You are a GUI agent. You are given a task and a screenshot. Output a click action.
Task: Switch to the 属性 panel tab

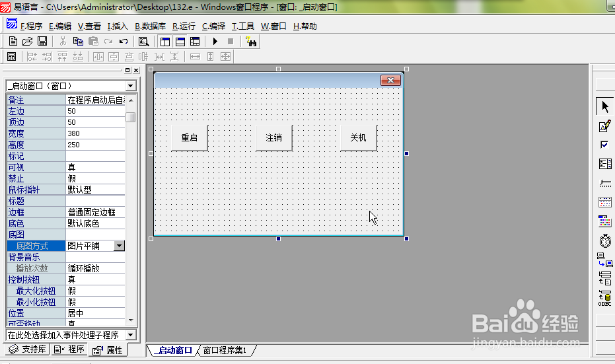(108, 350)
